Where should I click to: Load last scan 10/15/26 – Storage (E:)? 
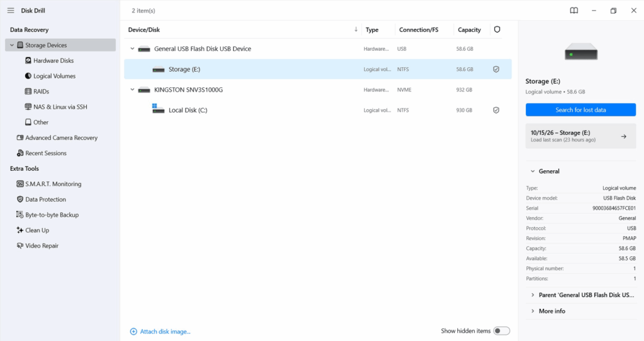[x=580, y=136]
